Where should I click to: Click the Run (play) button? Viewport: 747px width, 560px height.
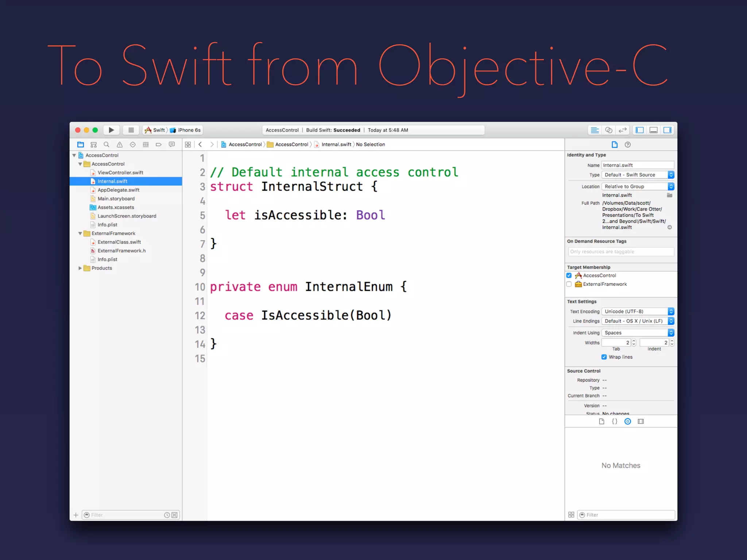(111, 130)
